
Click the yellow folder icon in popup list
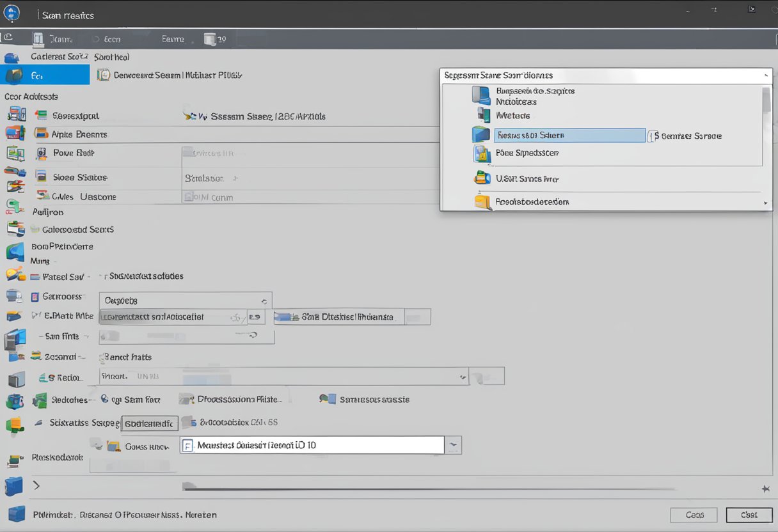(482, 202)
